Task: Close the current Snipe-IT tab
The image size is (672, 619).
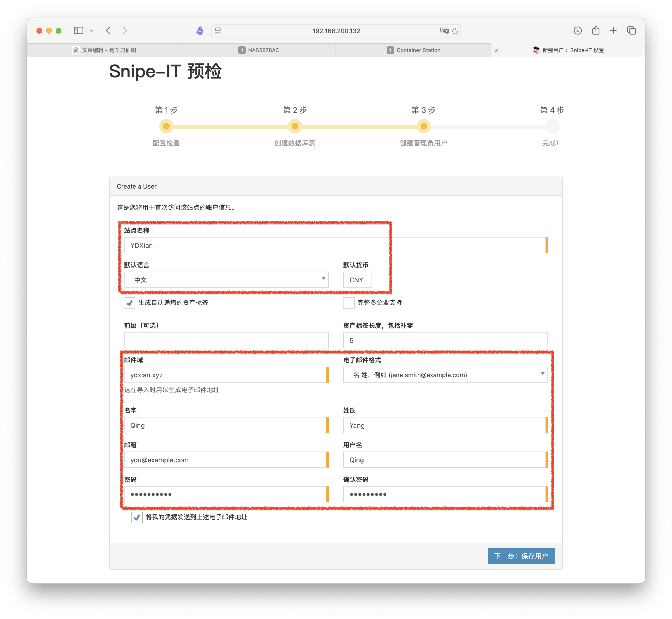Action: (497, 50)
